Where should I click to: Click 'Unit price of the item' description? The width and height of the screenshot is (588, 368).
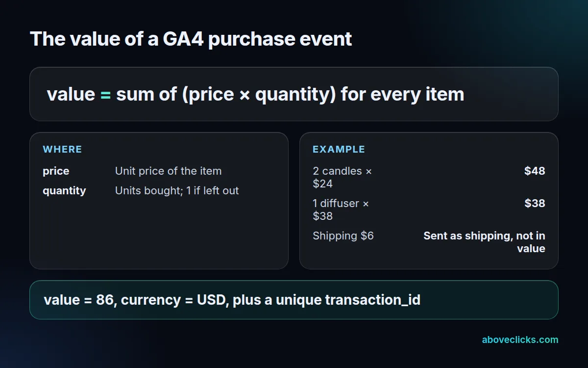pyautogui.click(x=168, y=171)
